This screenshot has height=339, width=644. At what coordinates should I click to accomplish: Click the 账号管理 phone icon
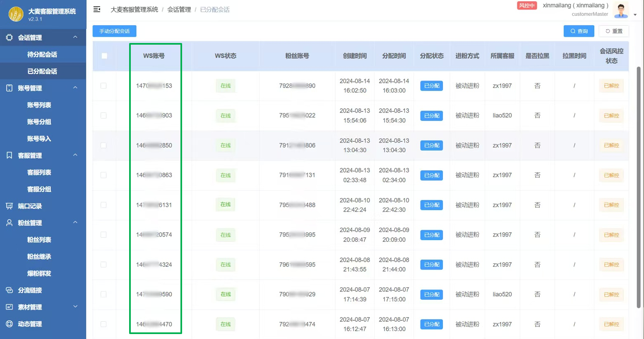click(9, 88)
